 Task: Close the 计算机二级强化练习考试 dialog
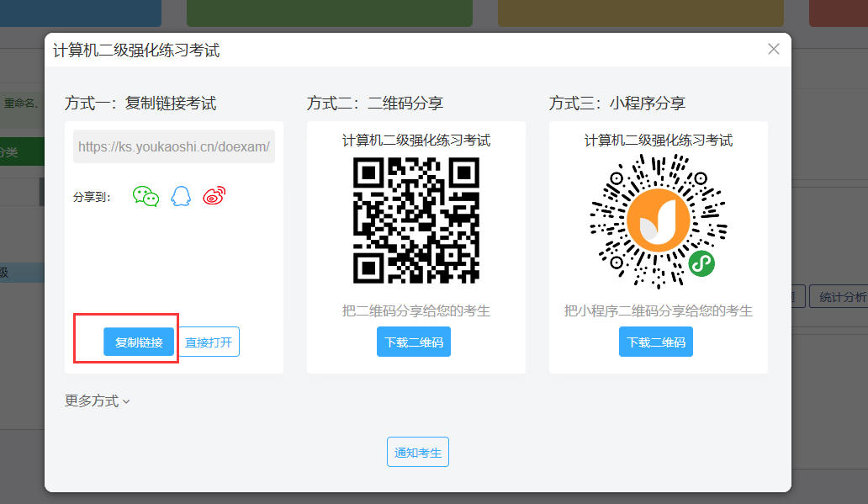pos(774,50)
